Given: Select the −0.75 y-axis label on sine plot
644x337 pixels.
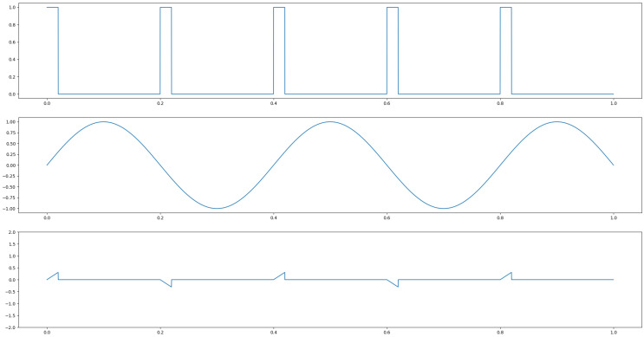Looking at the screenshot, I should tap(10, 198).
